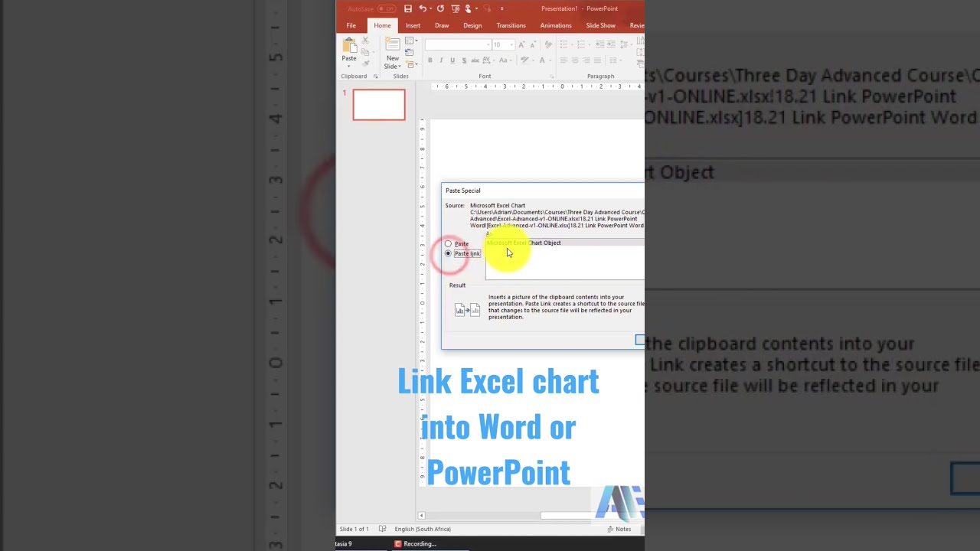Expand the Paste options dropdown arrow
This screenshot has width=980, height=551.
click(x=349, y=66)
